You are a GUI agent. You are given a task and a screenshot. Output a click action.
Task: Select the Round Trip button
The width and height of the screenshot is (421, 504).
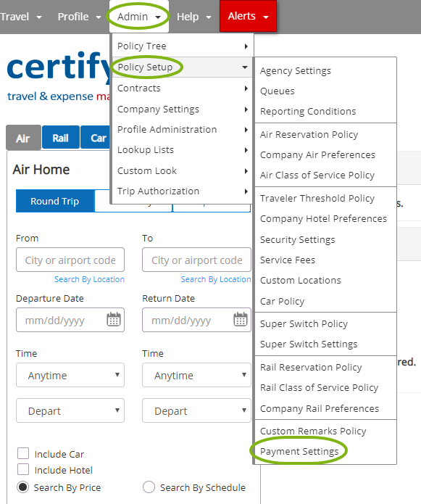55,201
